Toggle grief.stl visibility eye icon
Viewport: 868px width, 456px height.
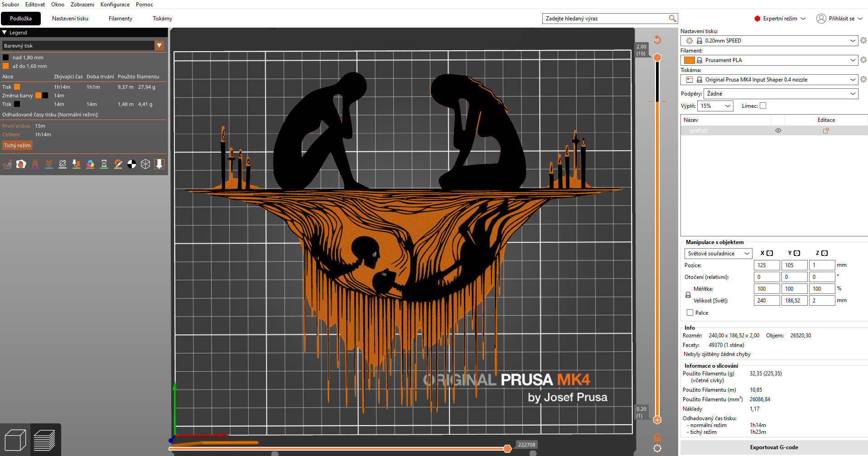[x=778, y=130]
